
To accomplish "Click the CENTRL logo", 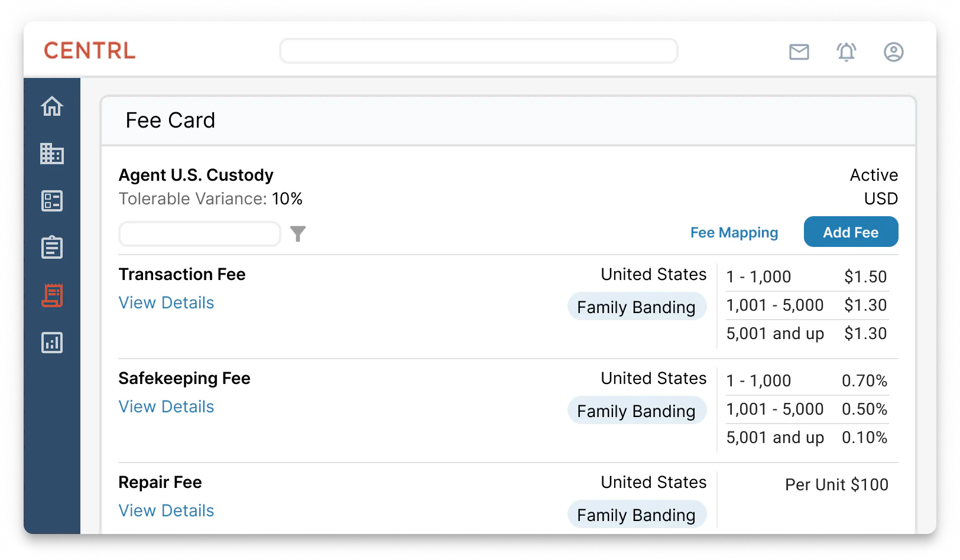I will (90, 51).
